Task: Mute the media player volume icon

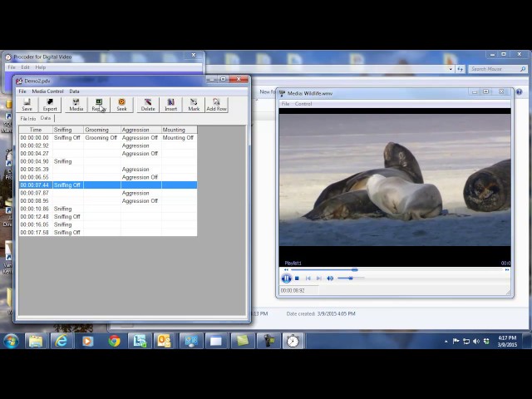Action: pos(330,278)
